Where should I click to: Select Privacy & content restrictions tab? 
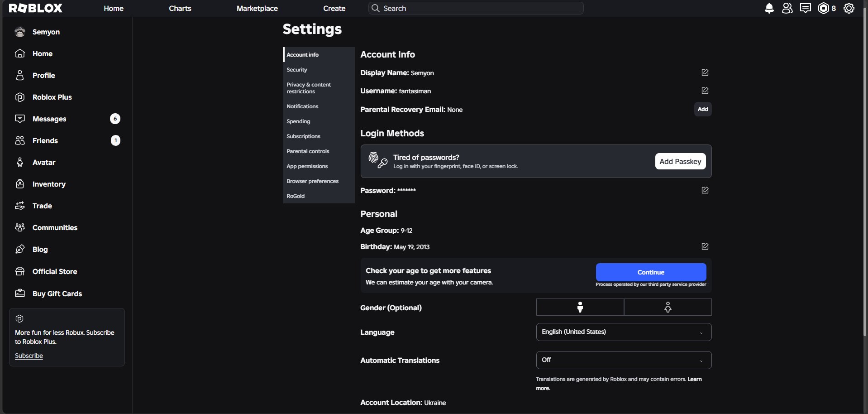click(x=319, y=88)
